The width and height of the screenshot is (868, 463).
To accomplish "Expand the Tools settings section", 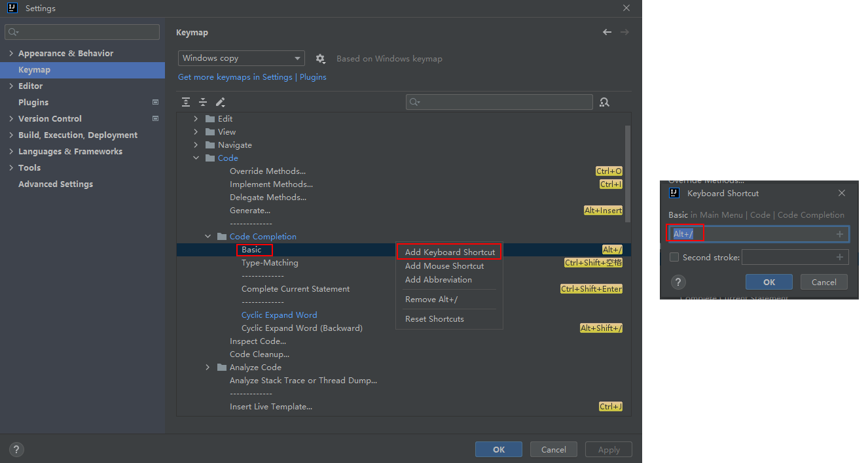I will pos(11,167).
